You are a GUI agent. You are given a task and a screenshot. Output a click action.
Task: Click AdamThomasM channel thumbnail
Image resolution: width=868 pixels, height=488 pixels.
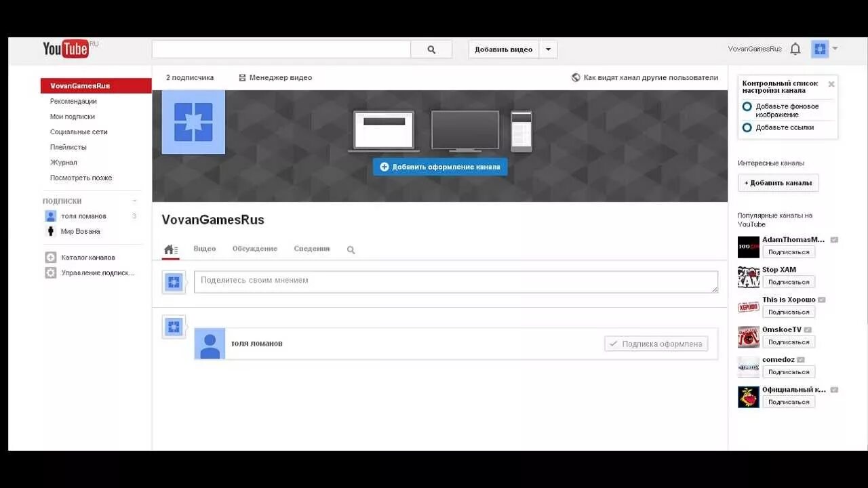(x=749, y=247)
